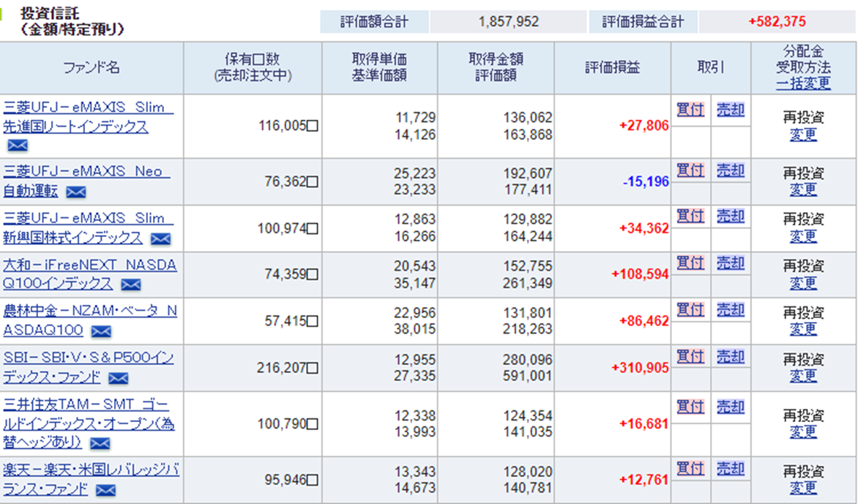This screenshot has height=504, width=858.
Task: Open mail icon beside eMAXIS Neo 自動運転
Action: pos(75,192)
